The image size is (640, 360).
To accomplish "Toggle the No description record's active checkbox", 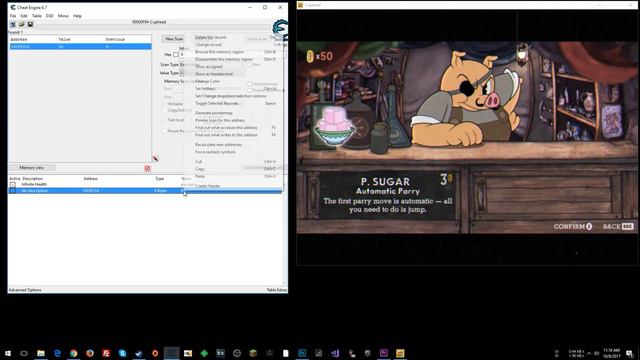I will tap(13, 191).
